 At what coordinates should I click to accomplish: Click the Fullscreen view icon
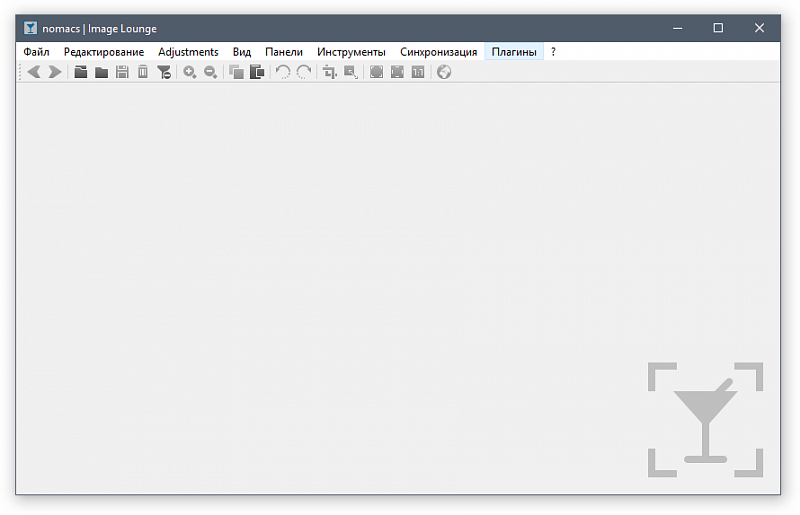[377, 72]
